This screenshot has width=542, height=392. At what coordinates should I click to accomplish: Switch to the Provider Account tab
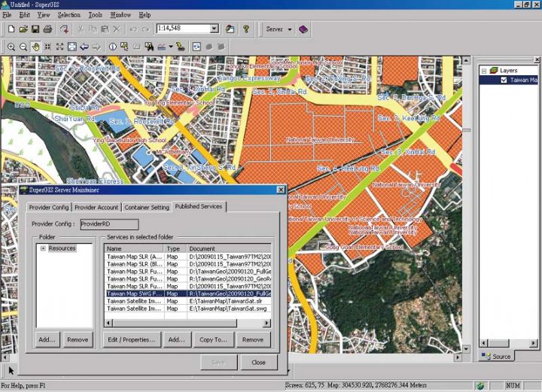coord(96,207)
